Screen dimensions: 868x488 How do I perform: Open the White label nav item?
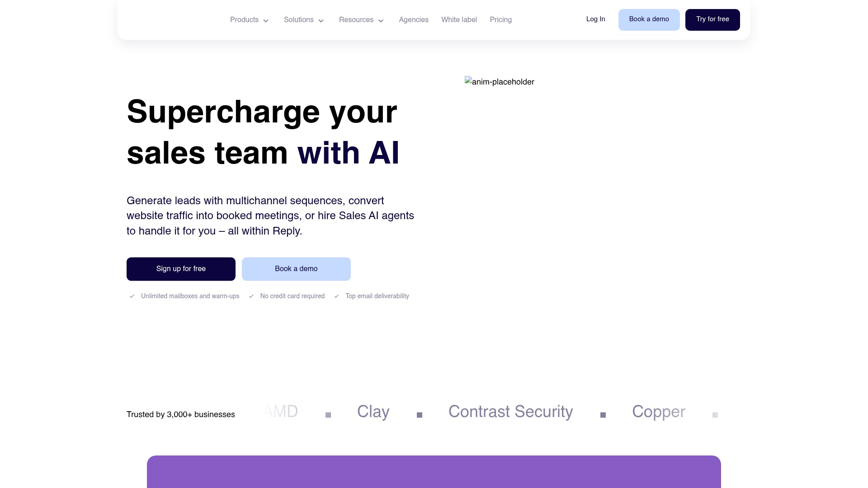[459, 20]
